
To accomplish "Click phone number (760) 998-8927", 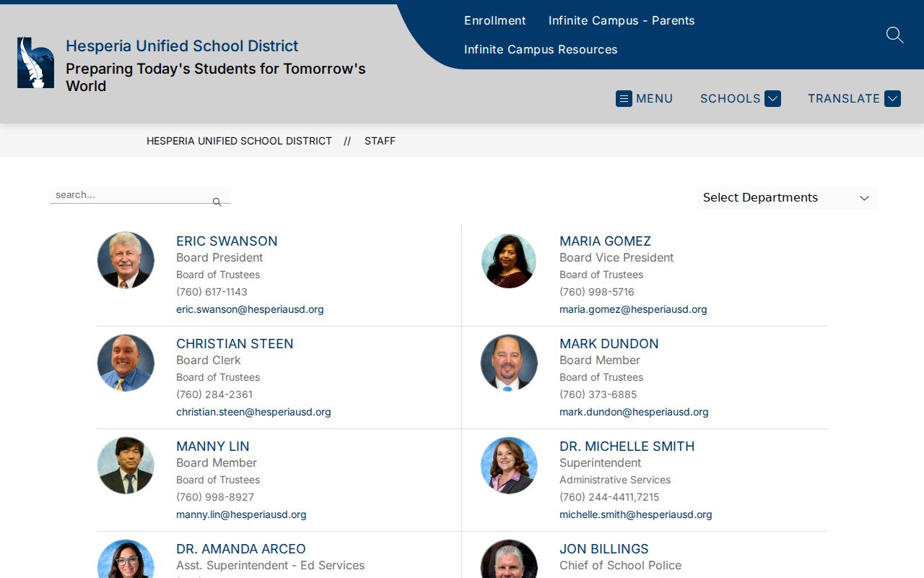I will [215, 497].
